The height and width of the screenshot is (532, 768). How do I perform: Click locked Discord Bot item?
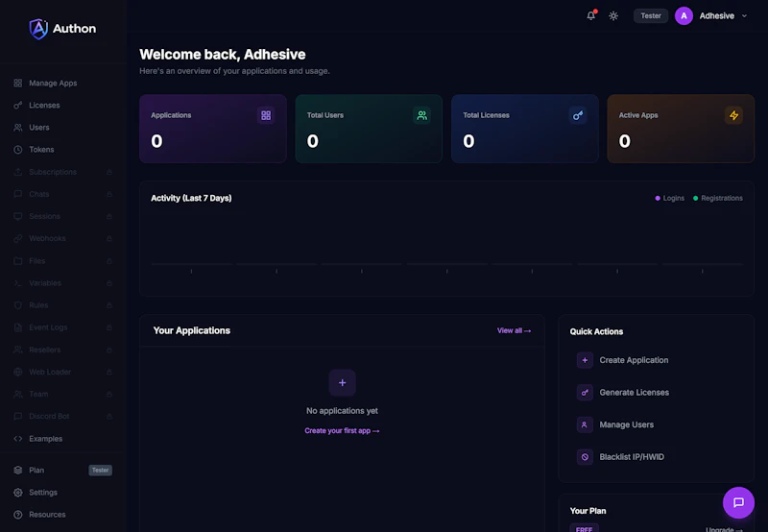pyautogui.click(x=62, y=417)
